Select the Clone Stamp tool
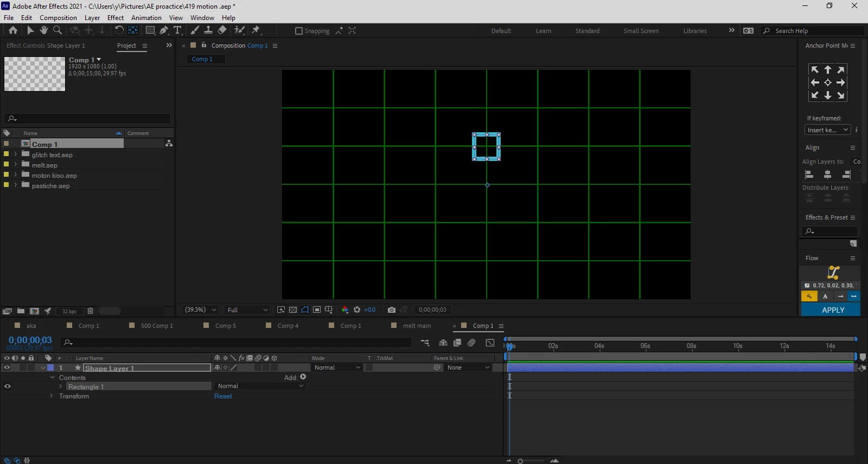868x464 pixels. click(208, 30)
